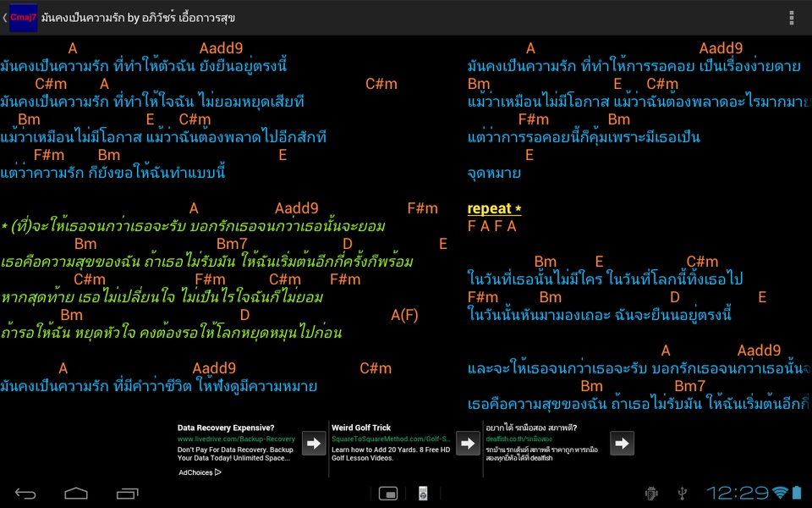Viewport: 812px width, 508px height.
Task: Tap the lyric line 'แต่ว่าความรัก ก็ยังขอให้ฉันทำแบบนี้'
Action: [112, 173]
